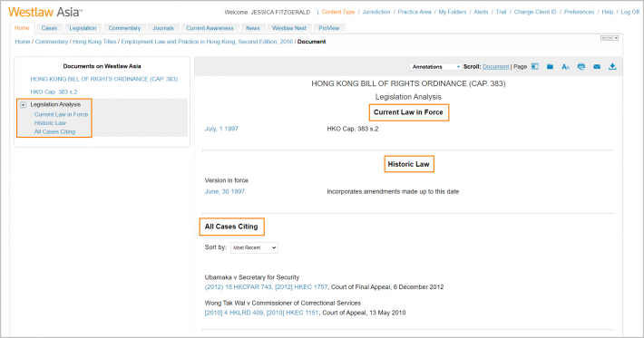The height and width of the screenshot is (338, 644).
Task: Go to the Journals tab
Action: (163, 28)
